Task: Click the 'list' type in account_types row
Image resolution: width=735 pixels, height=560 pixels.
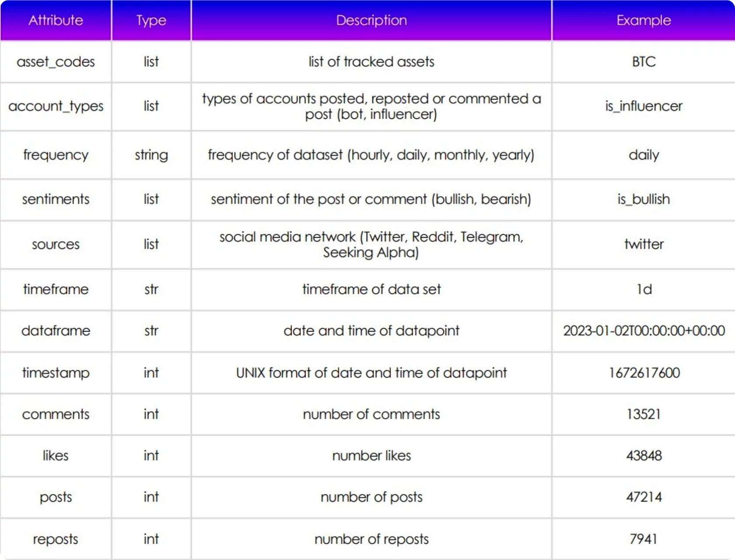Action: [151, 106]
